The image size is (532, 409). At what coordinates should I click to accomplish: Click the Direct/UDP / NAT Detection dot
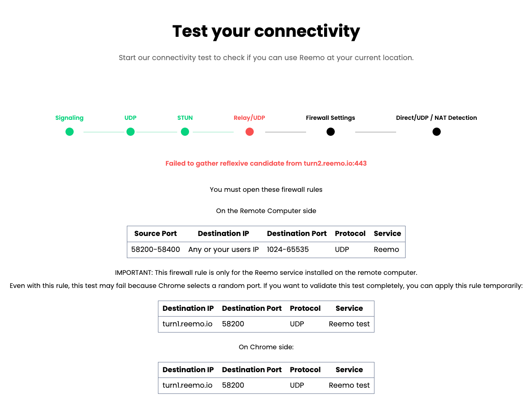[437, 132]
